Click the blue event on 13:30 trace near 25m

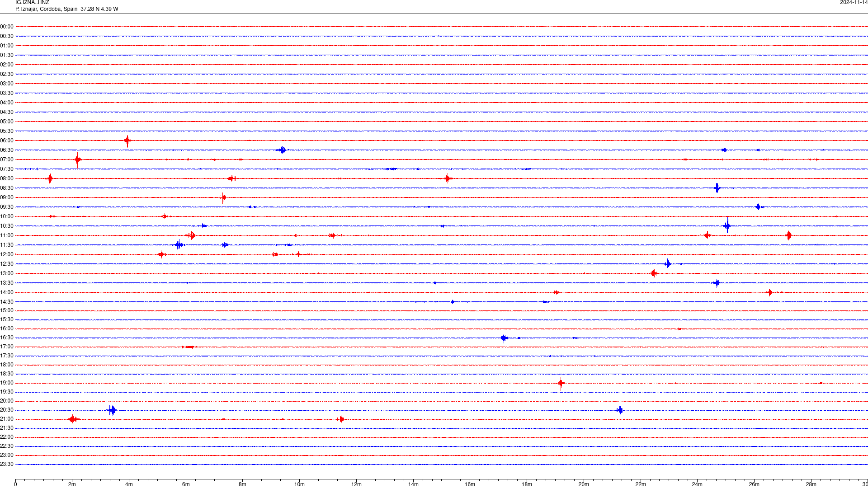(x=717, y=283)
